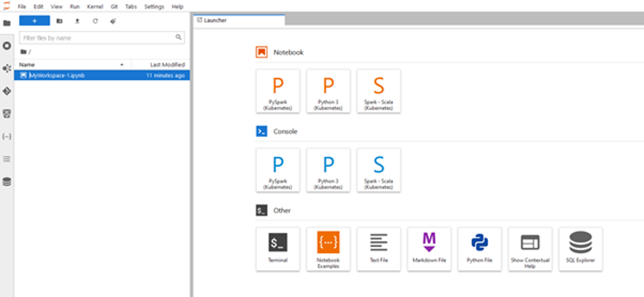Open the database sidebar panel icon
This screenshot has height=297, width=644.
coord(7,182)
